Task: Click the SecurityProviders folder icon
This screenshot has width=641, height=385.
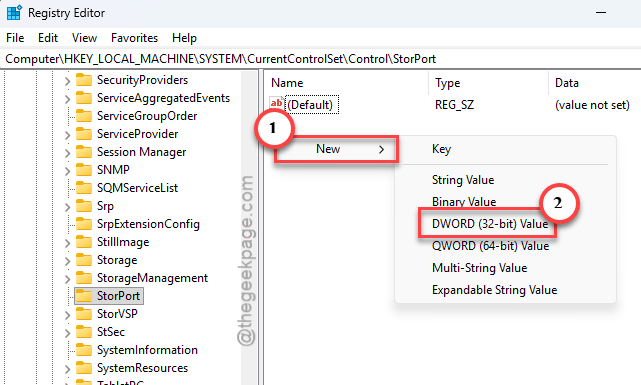Action: tap(84, 80)
